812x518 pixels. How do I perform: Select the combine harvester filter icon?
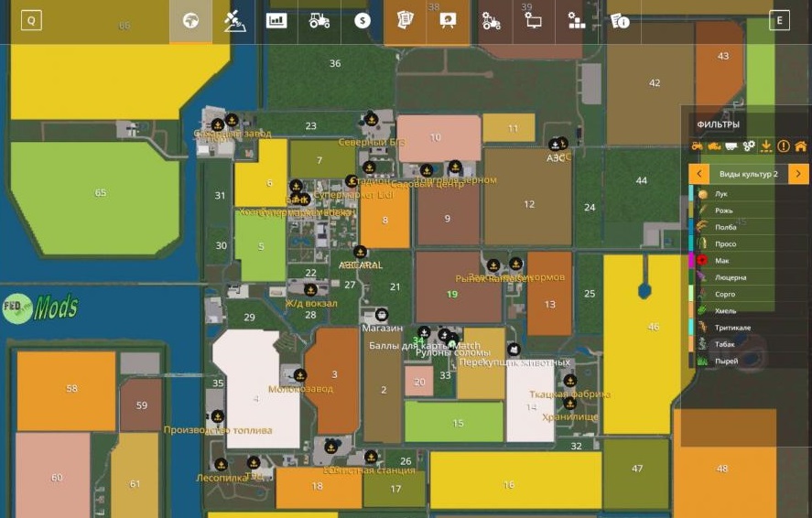pyautogui.click(x=714, y=146)
